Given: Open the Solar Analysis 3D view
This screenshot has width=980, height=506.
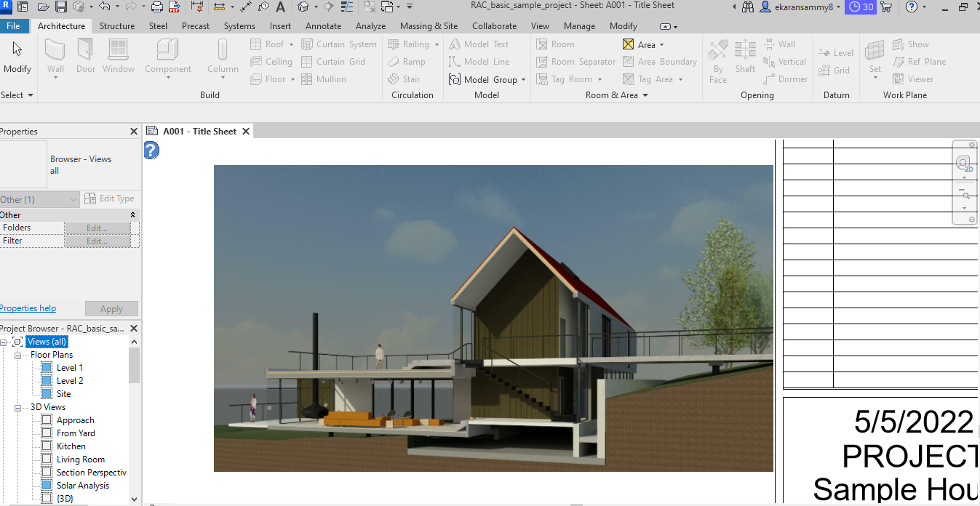Looking at the screenshot, I should pyautogui.click(x=83, y=486).
